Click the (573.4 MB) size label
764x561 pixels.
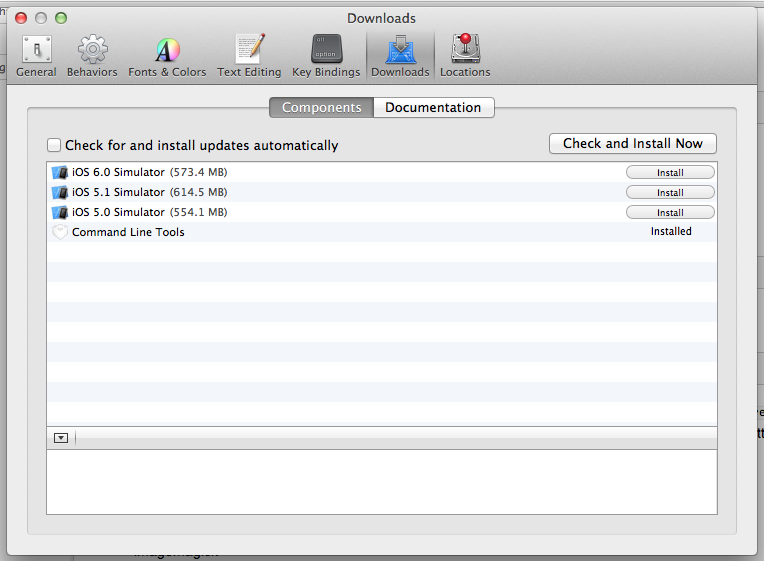pyautogui.click(x=198, y=172)
